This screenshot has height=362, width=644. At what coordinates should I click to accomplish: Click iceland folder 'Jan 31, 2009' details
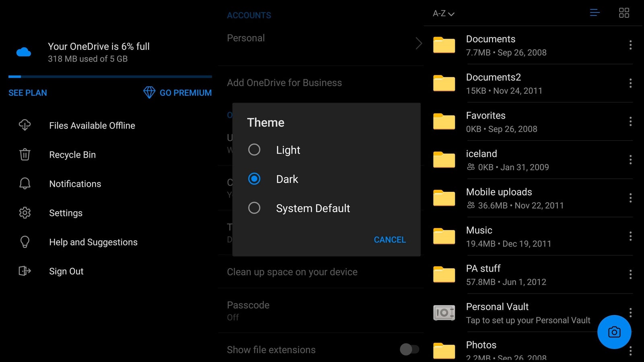click(x=524, y=167)
